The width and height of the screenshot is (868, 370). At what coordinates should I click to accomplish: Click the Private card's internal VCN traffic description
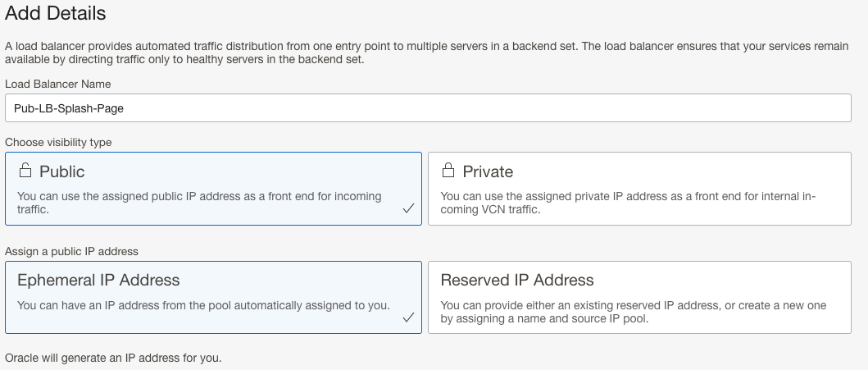coord(628,203)
